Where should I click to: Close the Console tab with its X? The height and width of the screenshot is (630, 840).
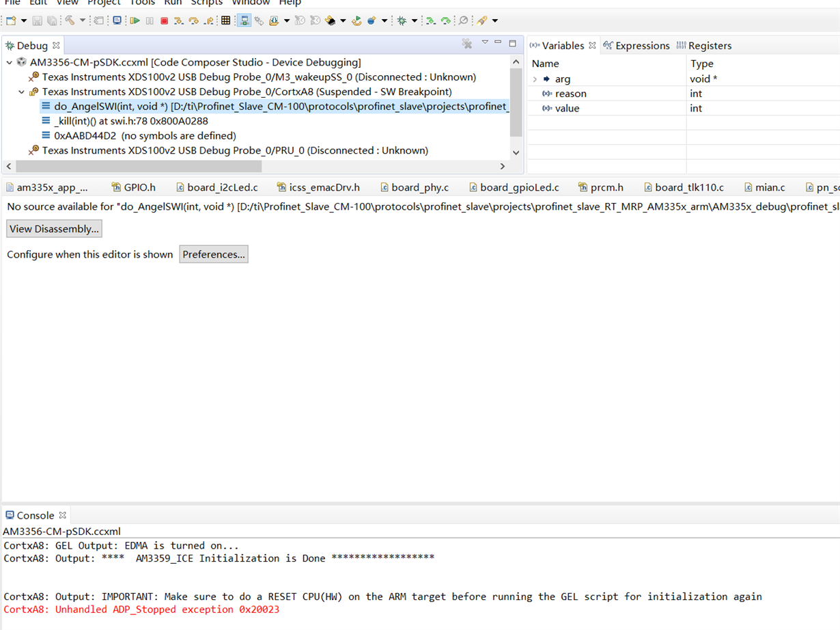click(x=63, y=515)
